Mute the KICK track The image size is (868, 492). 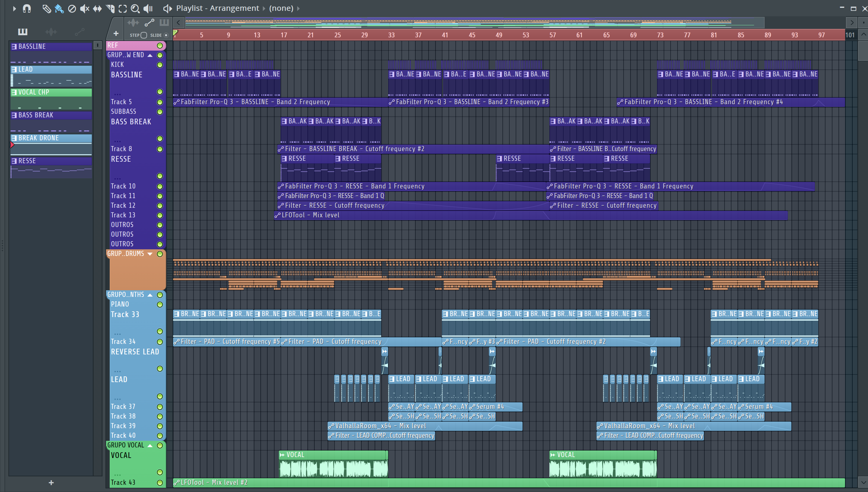click(x=160, y=64)
